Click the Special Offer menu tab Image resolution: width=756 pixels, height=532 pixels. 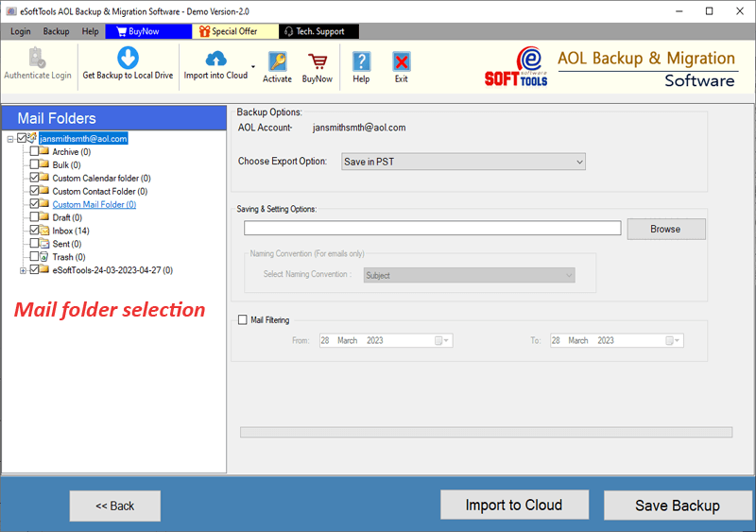point(235,31)
